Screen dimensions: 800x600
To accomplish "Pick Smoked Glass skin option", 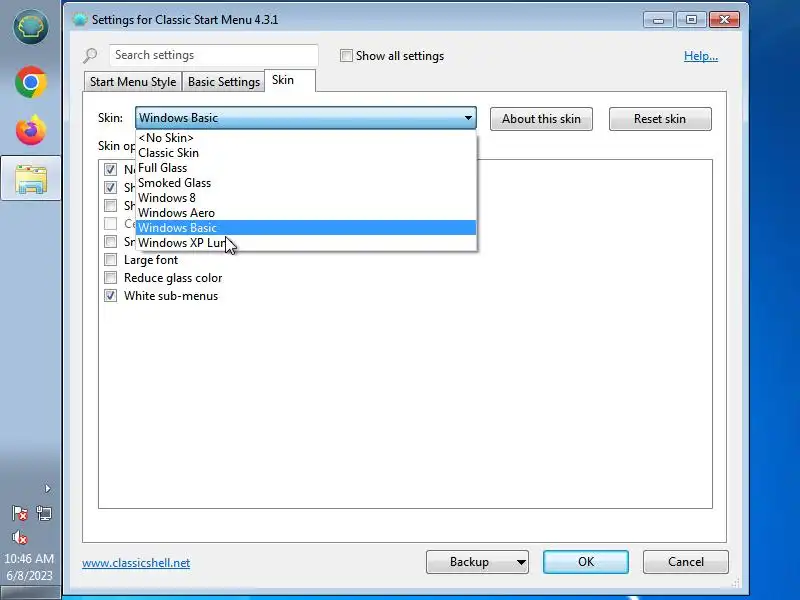I will [x=306, y=183].
